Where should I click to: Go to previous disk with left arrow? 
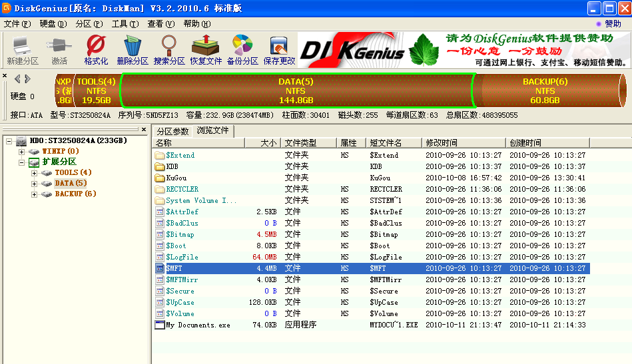tap(17, 79)
